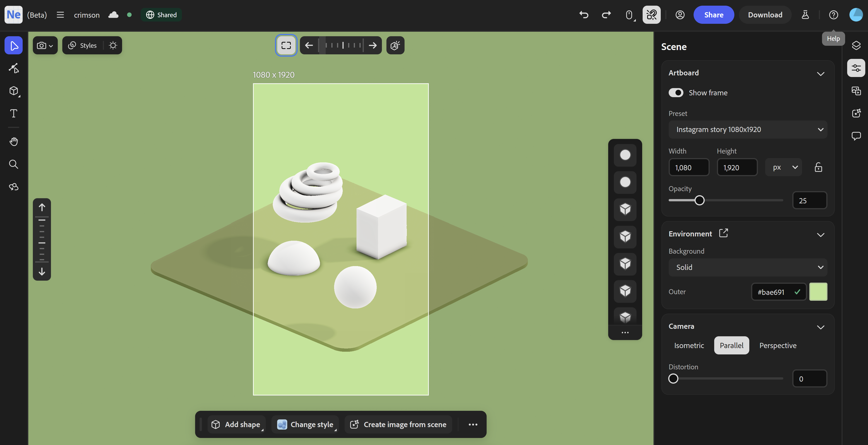Select the direct selection pen tool

point(14,68)
